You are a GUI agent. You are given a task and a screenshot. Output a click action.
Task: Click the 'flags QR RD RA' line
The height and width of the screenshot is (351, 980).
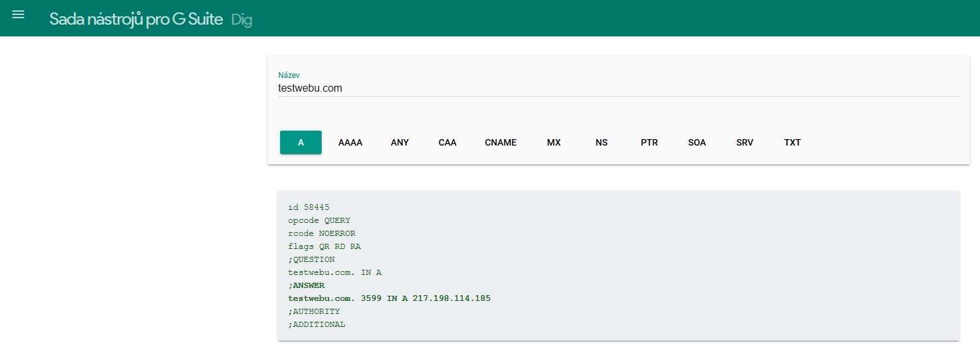324,246
